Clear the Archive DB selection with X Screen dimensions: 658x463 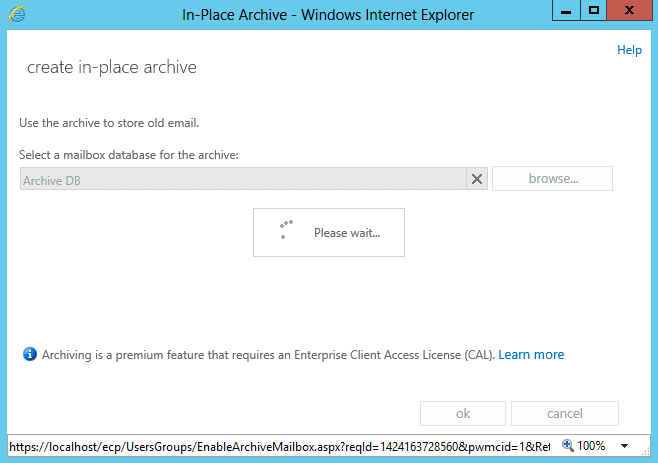click(x=477, y=179)
